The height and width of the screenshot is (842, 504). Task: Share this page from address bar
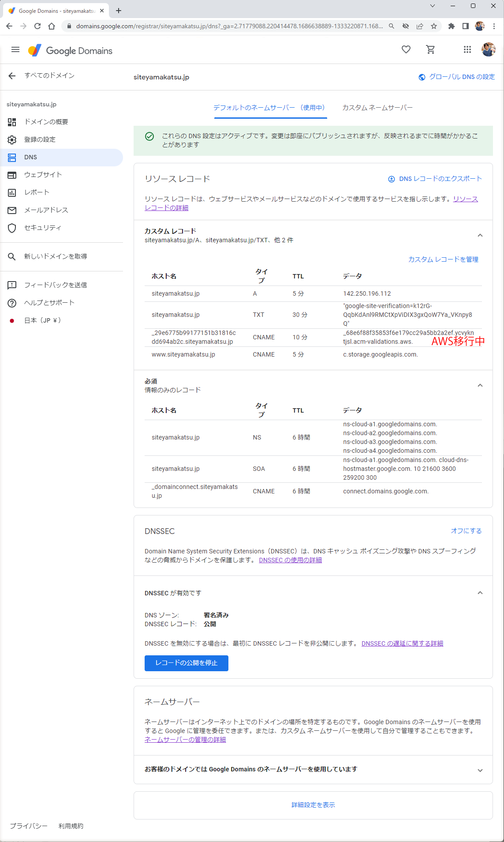[420, 26]
